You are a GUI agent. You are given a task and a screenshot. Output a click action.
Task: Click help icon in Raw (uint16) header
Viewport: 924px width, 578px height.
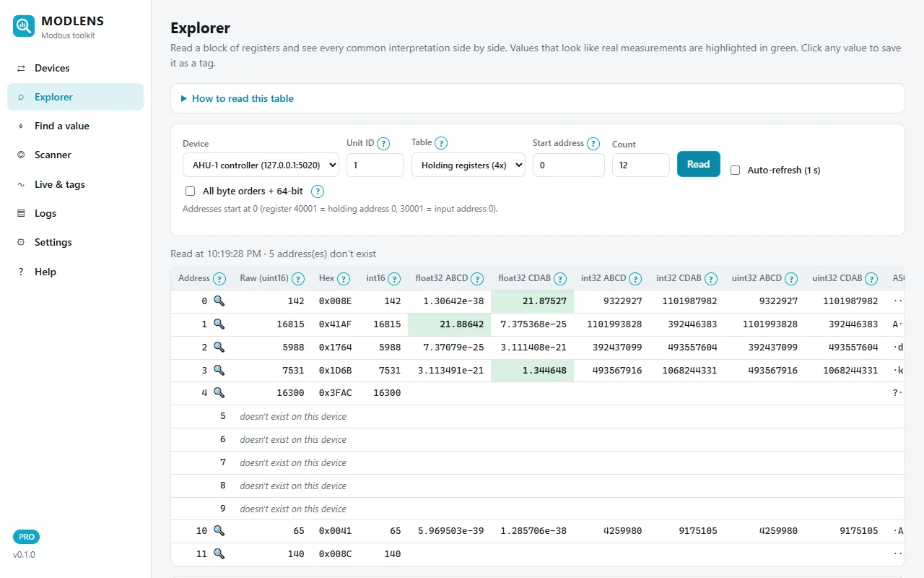click(x=297, y=279)
